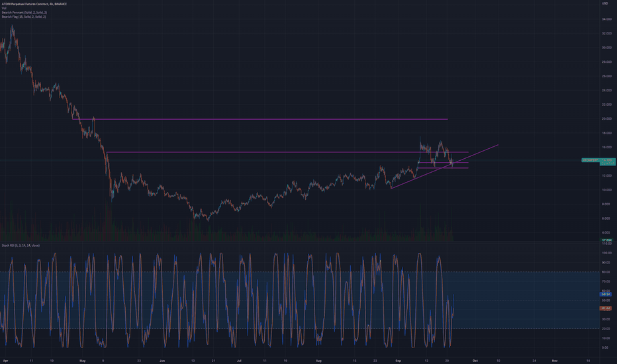Click the 34.000 price axis label
This screenshot has width=617, height=364.
coord(606,19)
